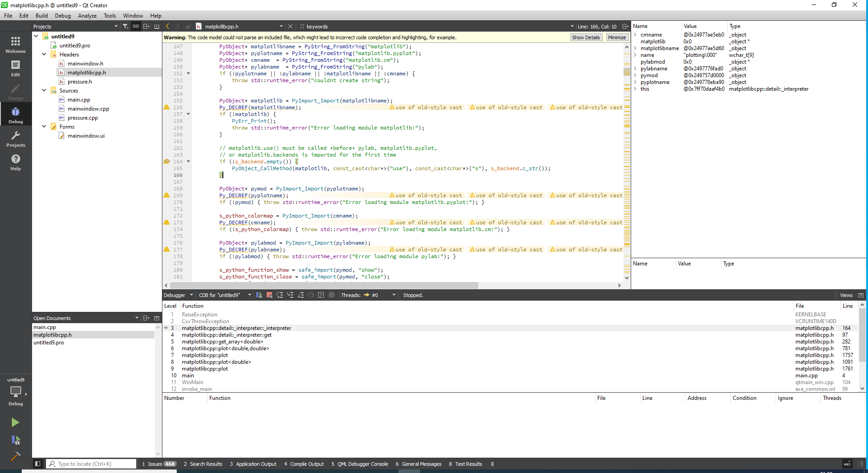Collapse the Headers folder

click(44, 54)
